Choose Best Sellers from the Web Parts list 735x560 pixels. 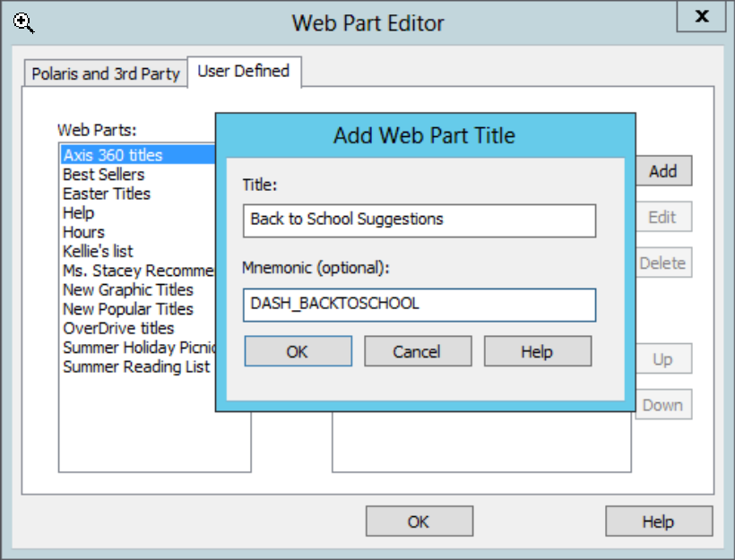tap(103, 175)
